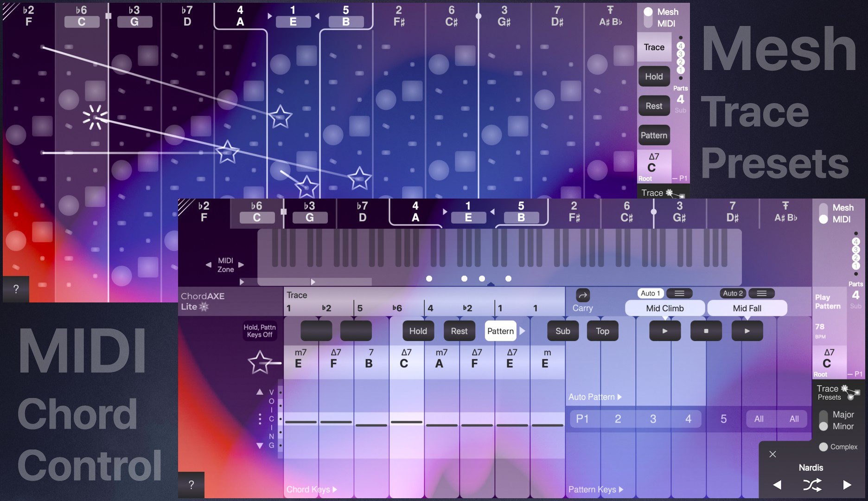Click the Carry arrow icon
The width and height of the screenshot is (868, 501).
[x=582, y=295]
